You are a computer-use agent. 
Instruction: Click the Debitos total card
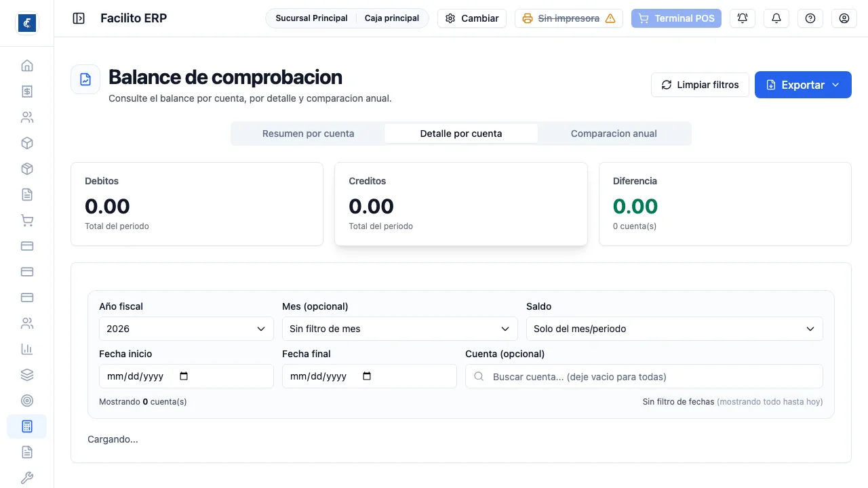tap(197, 204)
